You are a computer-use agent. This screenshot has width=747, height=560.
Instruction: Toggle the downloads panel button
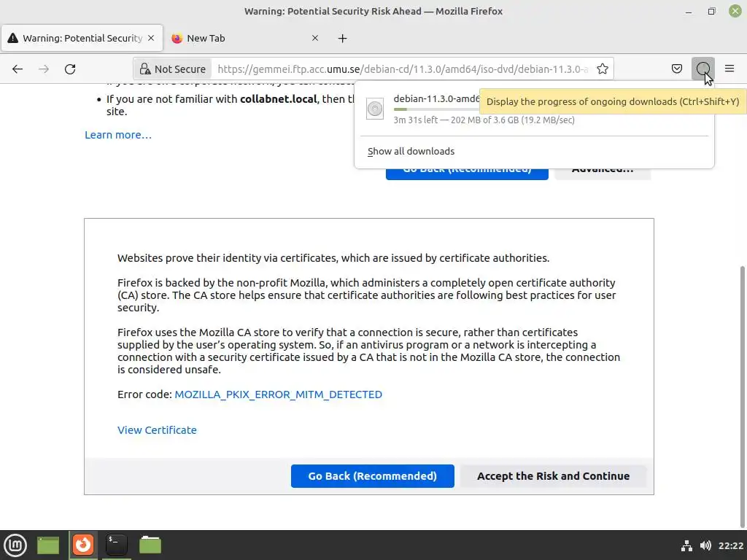pos(703,69)
